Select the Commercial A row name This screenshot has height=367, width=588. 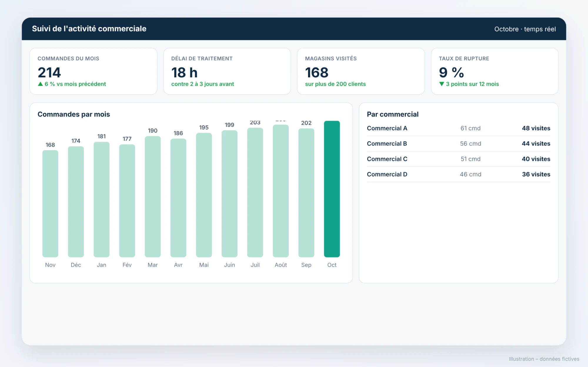coord(387,128)
